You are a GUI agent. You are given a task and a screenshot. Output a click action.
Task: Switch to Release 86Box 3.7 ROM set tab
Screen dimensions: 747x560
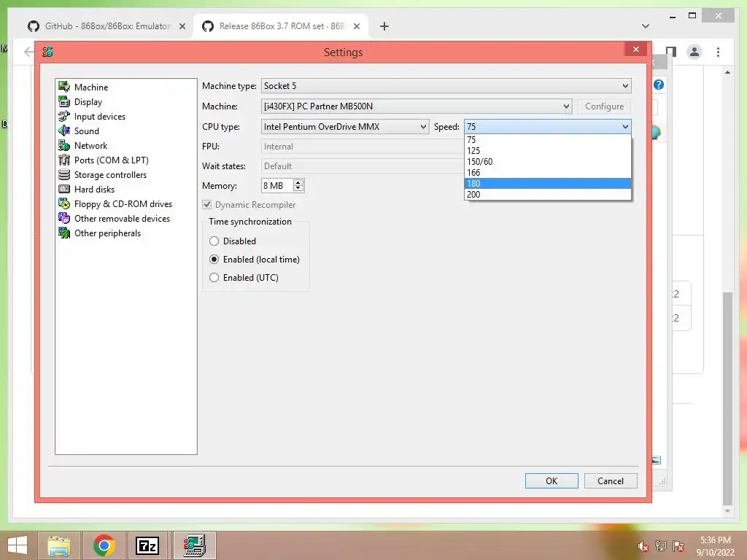click(281, 26)
